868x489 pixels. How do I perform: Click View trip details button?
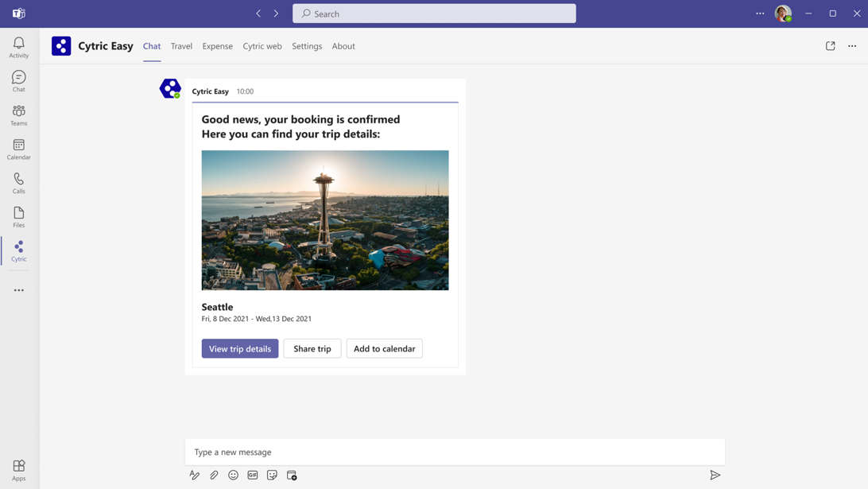point(240,348)
